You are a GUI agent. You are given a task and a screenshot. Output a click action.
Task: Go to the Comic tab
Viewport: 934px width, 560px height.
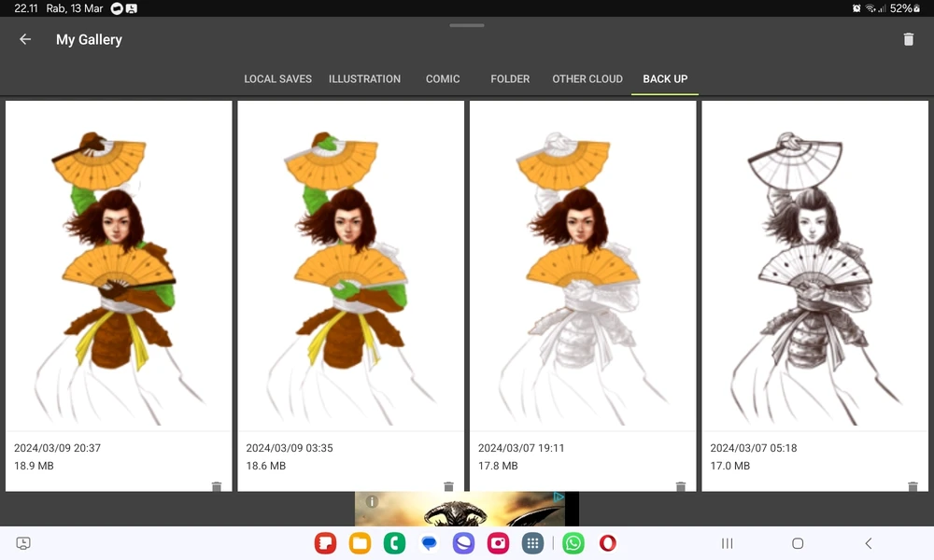click(443, 79)
